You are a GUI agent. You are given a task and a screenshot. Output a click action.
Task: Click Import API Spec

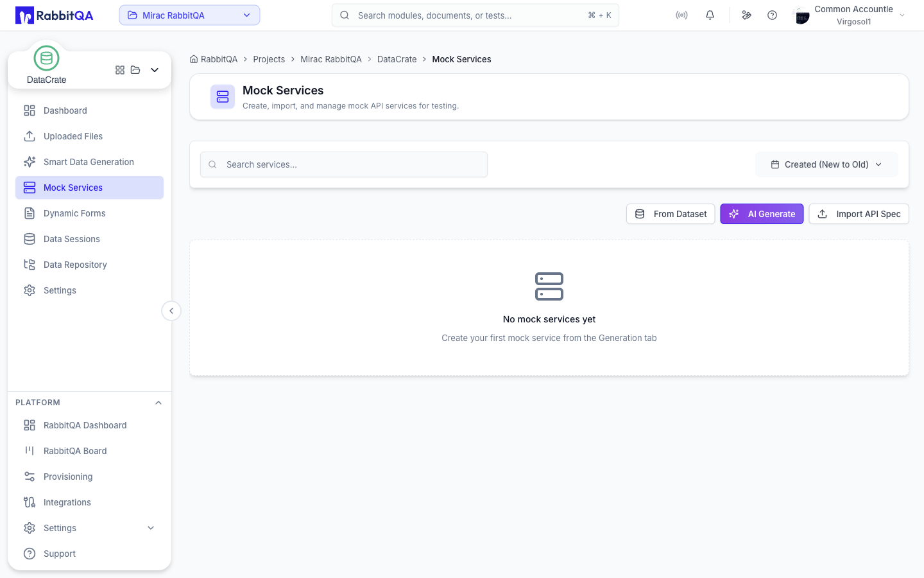click(859, 214)
